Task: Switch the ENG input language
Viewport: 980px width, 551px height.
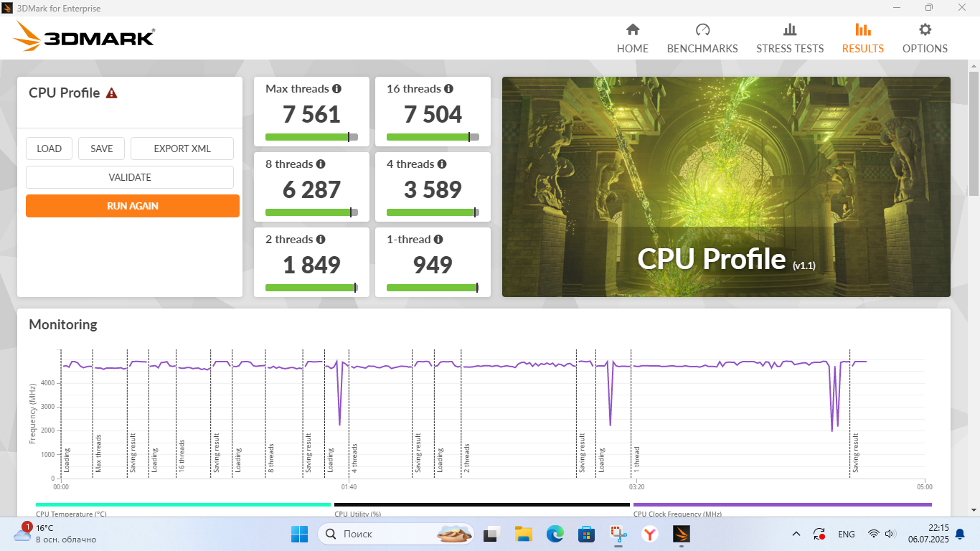Action: click(x=847, y=534)
